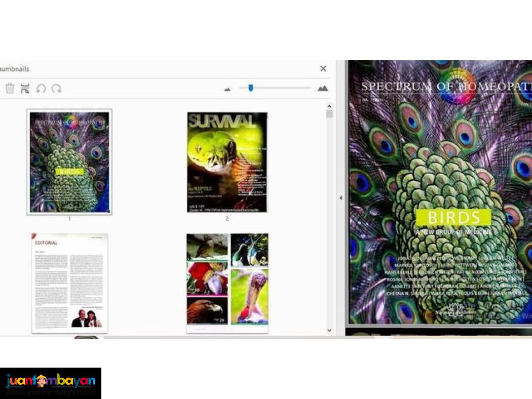Image resolution: width=532 pixels, height=399 pixels.
Task: Delete selected page with trash icon
Action: 10,89
